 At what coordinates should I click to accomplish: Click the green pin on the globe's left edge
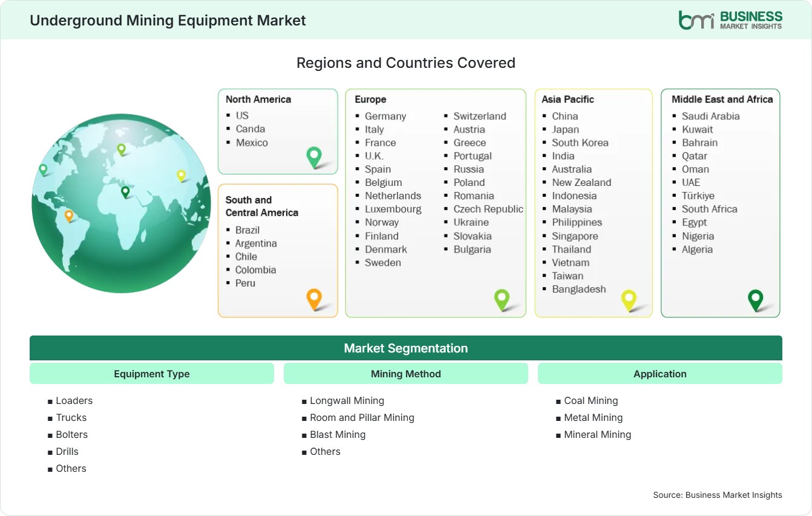(x=43, y=170)
